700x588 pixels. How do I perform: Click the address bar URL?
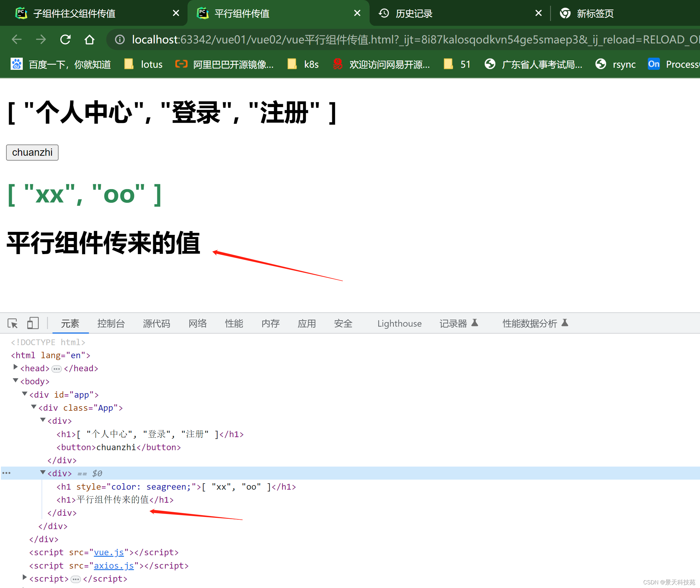click(415, 40)
